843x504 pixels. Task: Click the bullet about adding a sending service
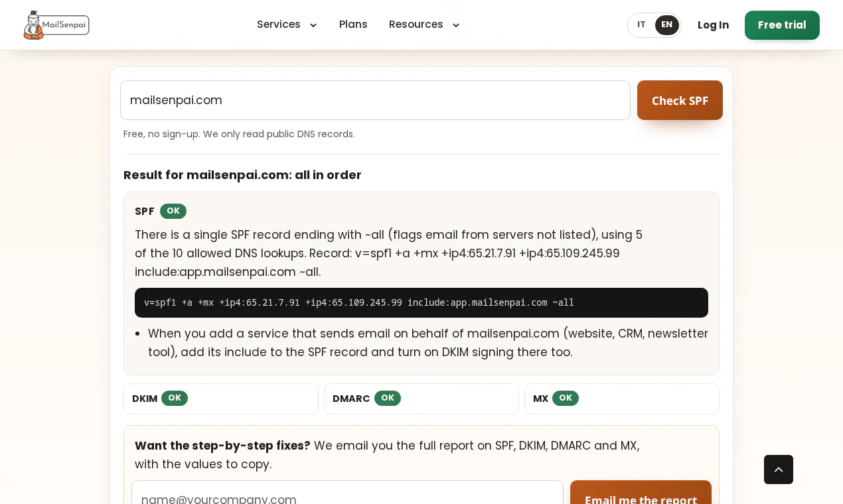[x=428, y=343]
